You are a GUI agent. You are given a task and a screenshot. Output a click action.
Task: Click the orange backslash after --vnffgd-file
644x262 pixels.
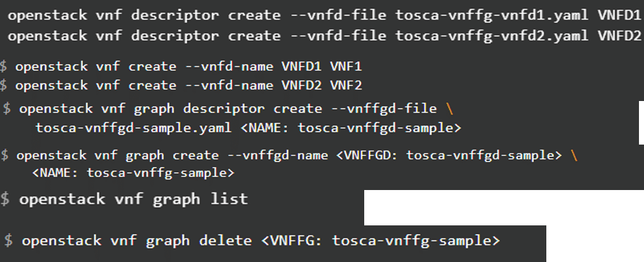click(448, 109)
